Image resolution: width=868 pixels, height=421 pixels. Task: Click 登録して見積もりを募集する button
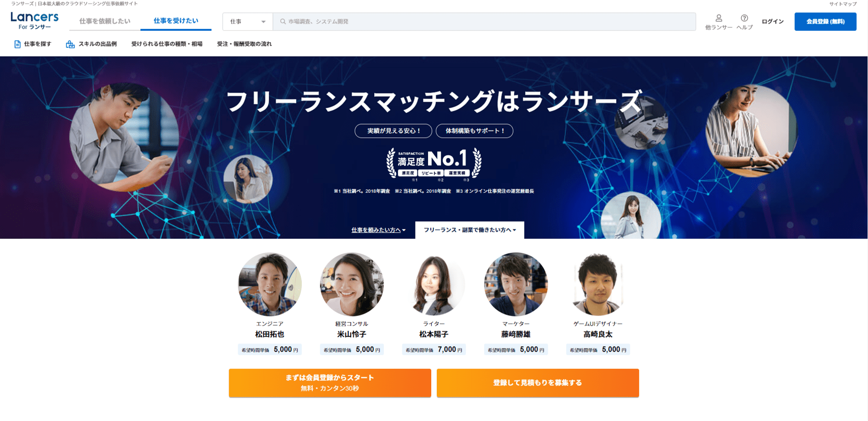click(x=538, y=383)
